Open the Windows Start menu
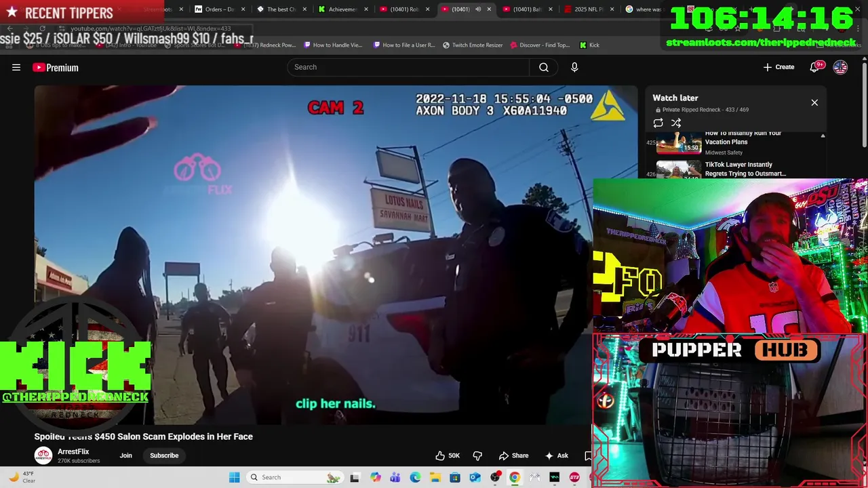 coord(234,477)
